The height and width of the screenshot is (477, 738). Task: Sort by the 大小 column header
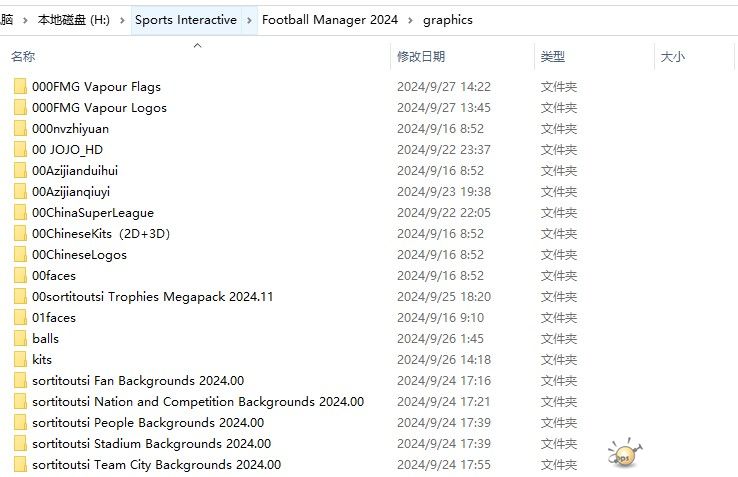pos(673,57)
